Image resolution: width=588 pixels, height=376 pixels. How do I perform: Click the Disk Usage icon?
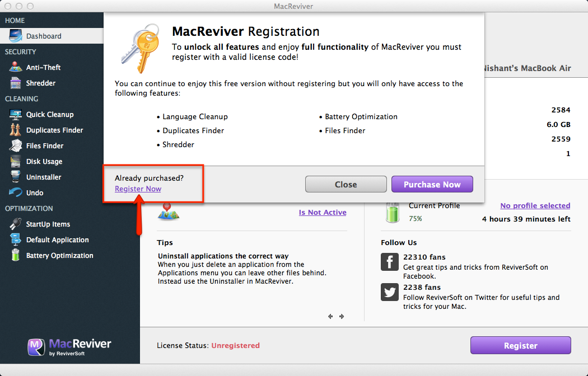15,161
